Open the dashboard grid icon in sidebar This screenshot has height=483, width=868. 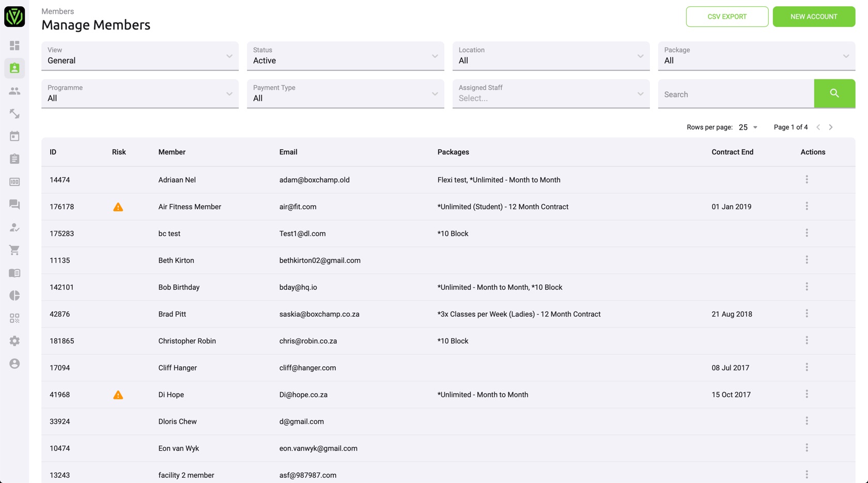[x=14, y=45]
